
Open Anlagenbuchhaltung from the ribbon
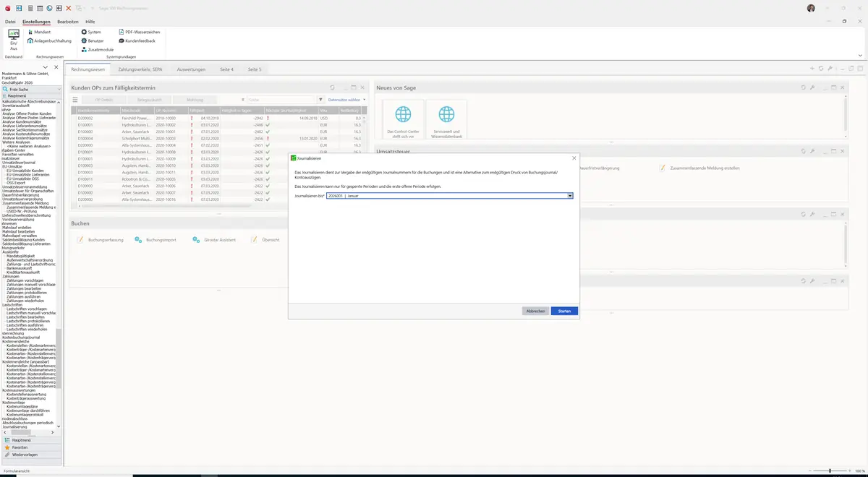point(49,41)
